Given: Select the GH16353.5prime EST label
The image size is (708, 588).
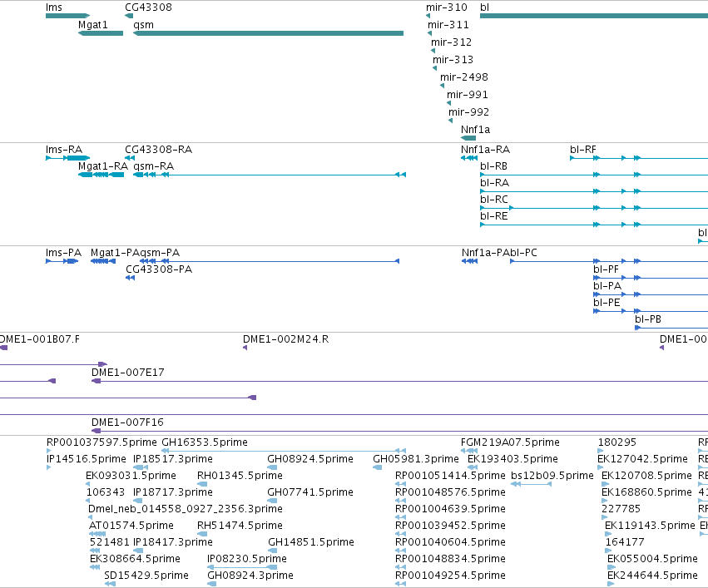Looking at the screenshot, I should click(x=205, y=442).
